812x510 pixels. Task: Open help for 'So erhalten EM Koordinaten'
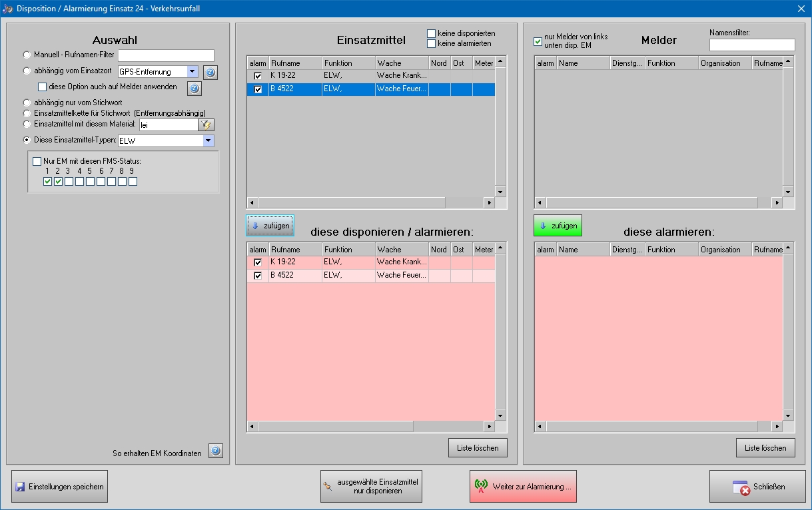[x=215, y=451]
